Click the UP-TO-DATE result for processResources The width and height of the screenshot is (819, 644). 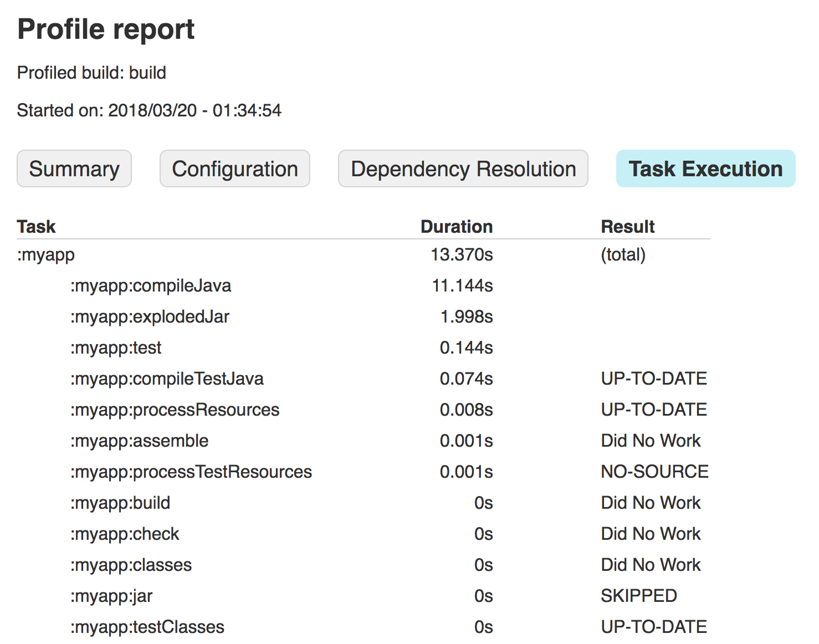point(654,410)
